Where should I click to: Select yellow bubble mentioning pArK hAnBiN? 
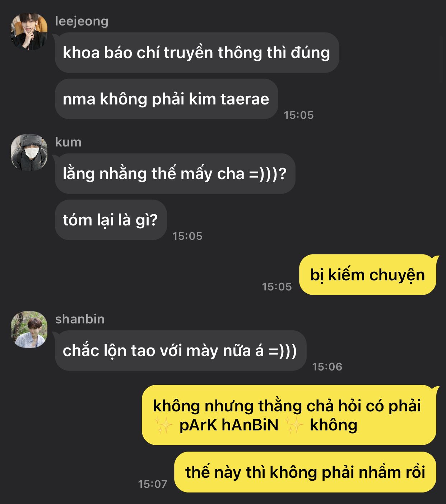click(289, 415)
